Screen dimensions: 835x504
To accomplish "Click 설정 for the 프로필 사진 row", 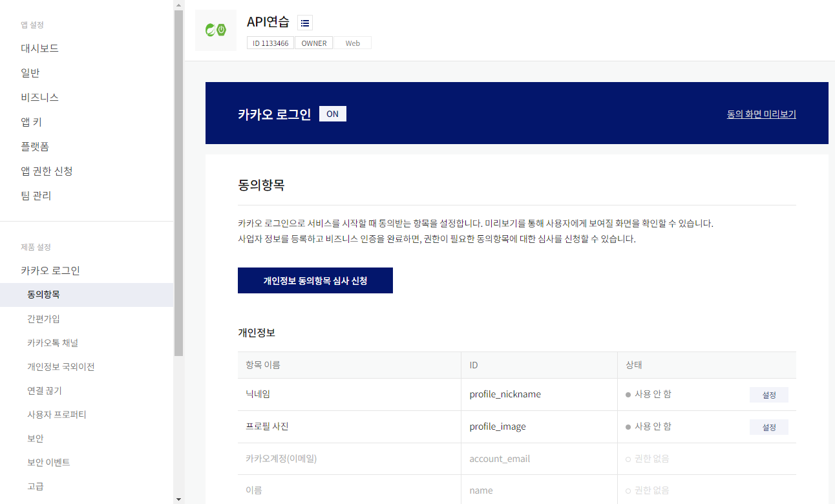I will pos(769,427).
